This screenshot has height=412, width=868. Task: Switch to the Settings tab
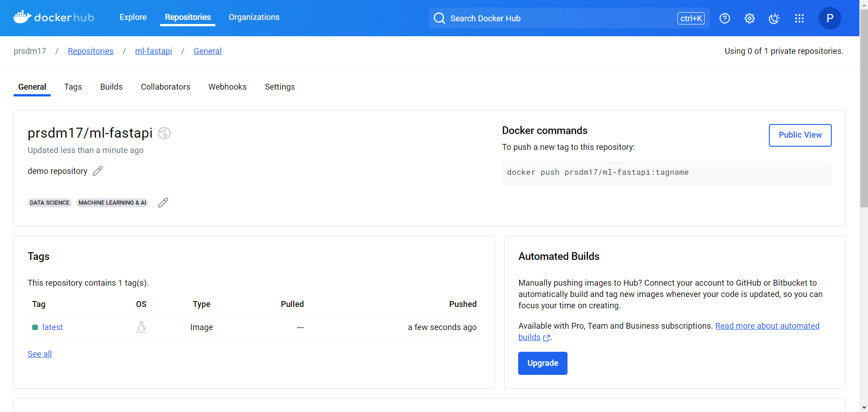tap(280, 87)
